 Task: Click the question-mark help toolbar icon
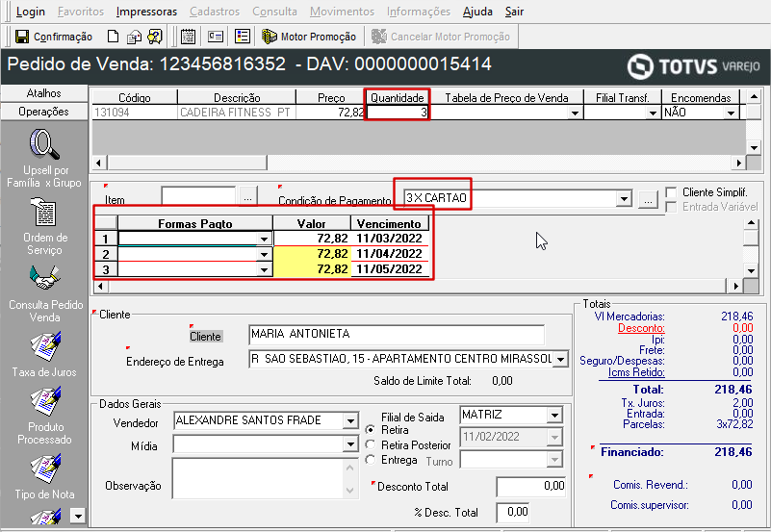155,37
